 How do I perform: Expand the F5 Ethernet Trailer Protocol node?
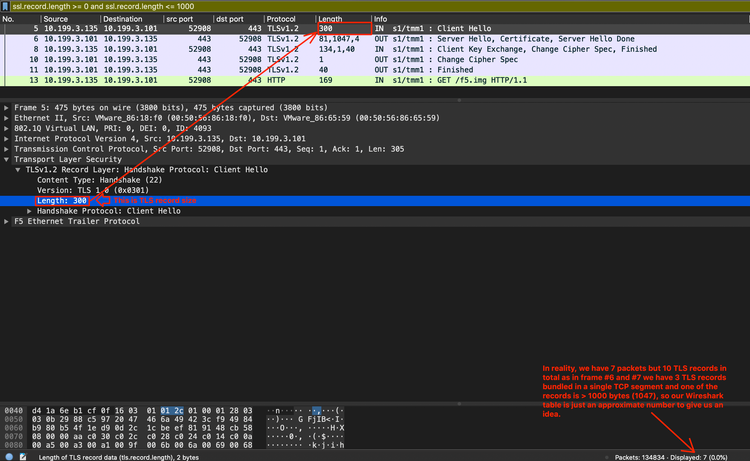point(7,221)
